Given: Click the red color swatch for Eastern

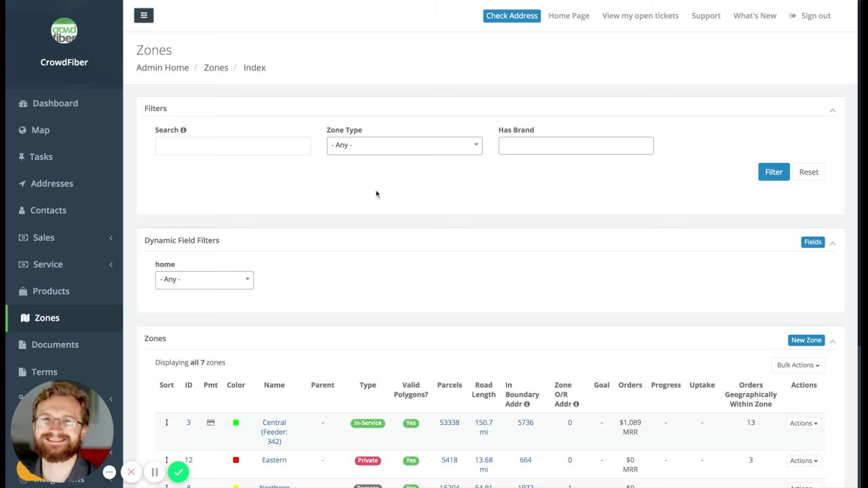Looking at the screenshot, I should pyautogui.click(x=236, y=460).
